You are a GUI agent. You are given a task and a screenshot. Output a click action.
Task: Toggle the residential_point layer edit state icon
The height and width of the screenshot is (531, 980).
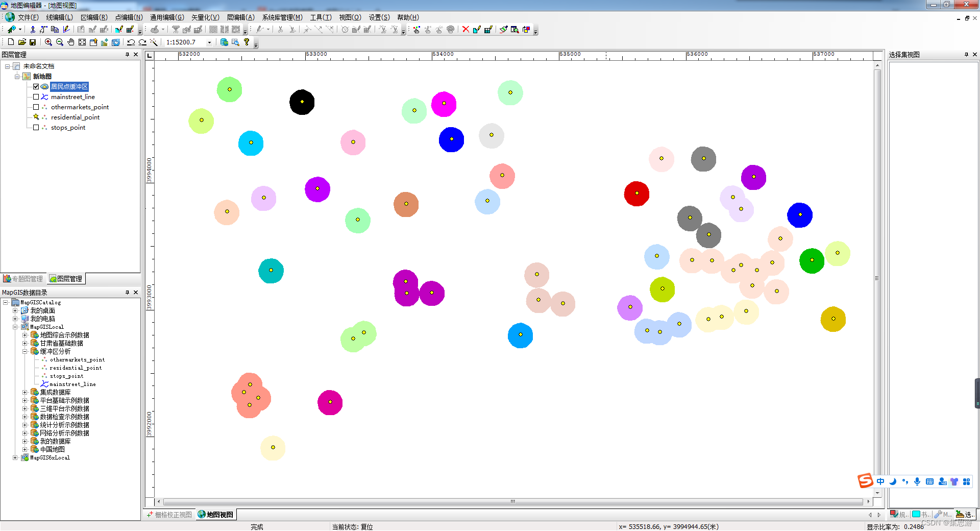tap(36, 117)
